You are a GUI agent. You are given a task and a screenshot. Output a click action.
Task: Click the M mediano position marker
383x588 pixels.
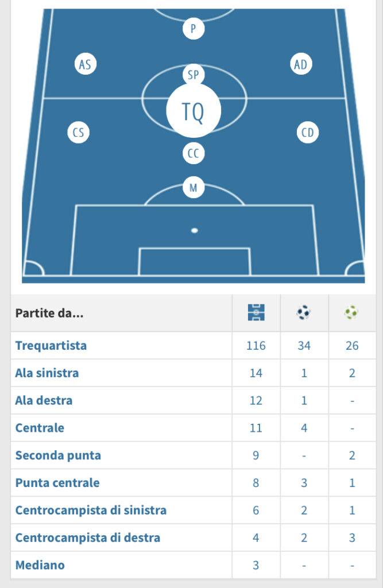pyautogui.click(x=194, y=187)
